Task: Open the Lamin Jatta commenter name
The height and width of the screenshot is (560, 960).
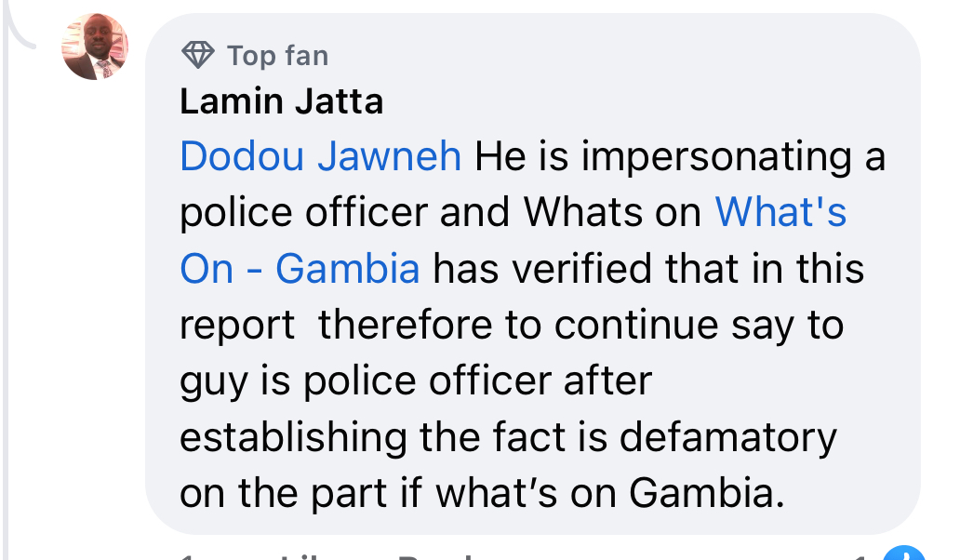Action: (282, 101)
